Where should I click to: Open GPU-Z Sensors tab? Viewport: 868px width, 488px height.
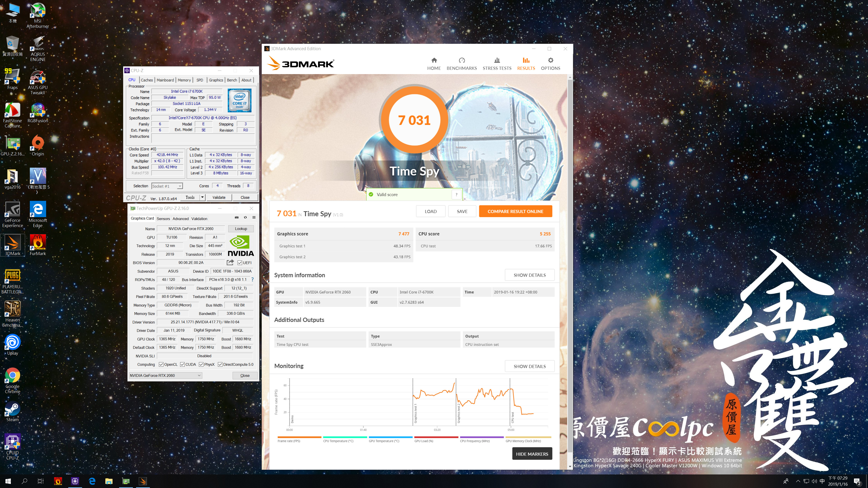(x=163, y=218)
